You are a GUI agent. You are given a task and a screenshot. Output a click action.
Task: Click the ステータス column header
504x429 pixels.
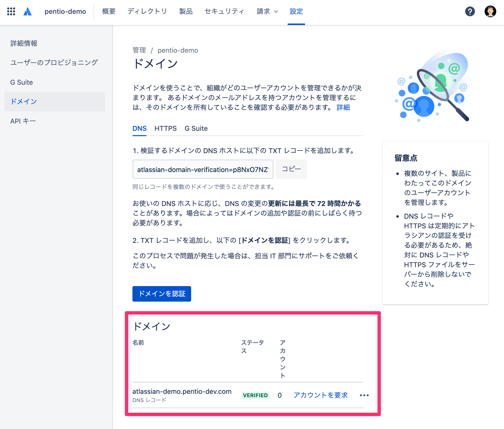(252, 347)
